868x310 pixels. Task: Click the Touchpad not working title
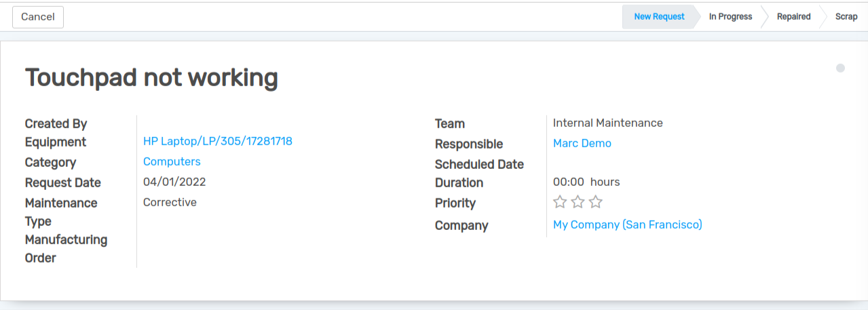coord(151,79)
